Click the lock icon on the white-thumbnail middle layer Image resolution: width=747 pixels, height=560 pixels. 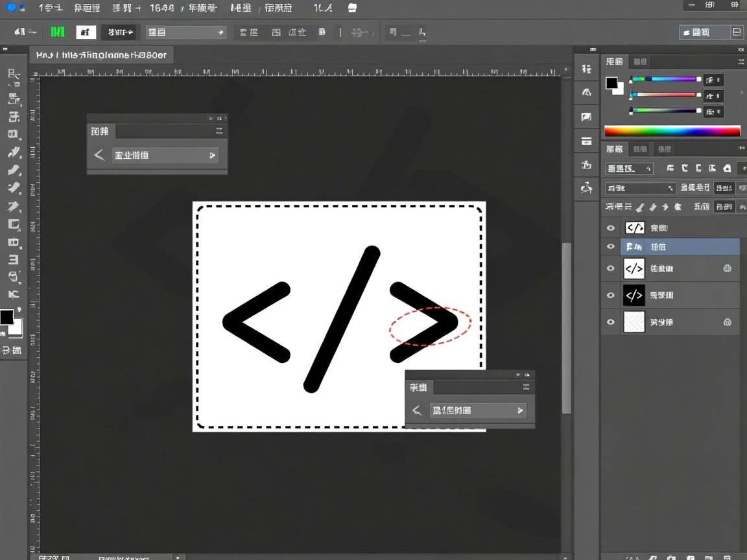pyautogui.click(x=727, y=268)
